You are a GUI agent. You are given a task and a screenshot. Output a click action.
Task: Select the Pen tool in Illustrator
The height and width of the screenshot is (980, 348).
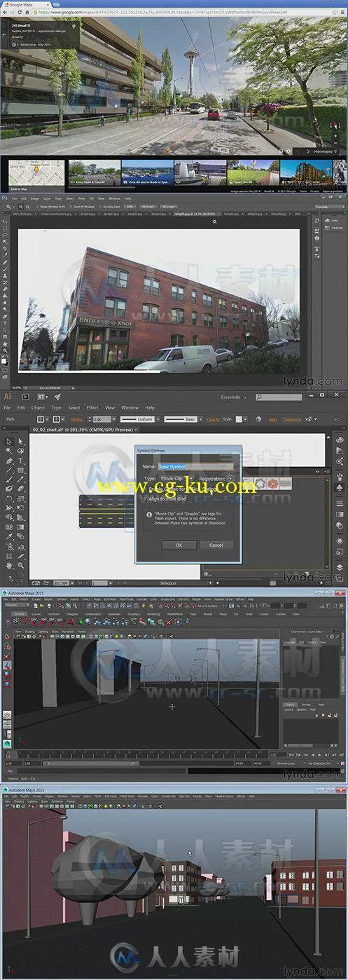point(8,461)
